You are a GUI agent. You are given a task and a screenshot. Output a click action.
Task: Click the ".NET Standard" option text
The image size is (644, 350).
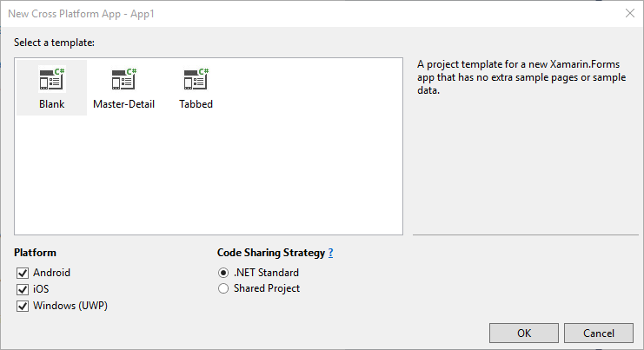click(266, 273)
